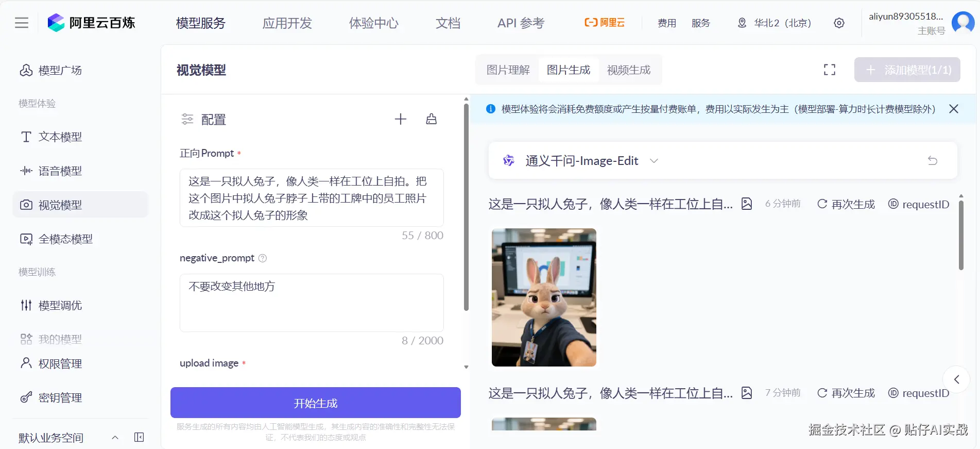This screenshot has width=980, height=449.
Task: Open 模型调优 in the sidebar
Action: [80, 305]
